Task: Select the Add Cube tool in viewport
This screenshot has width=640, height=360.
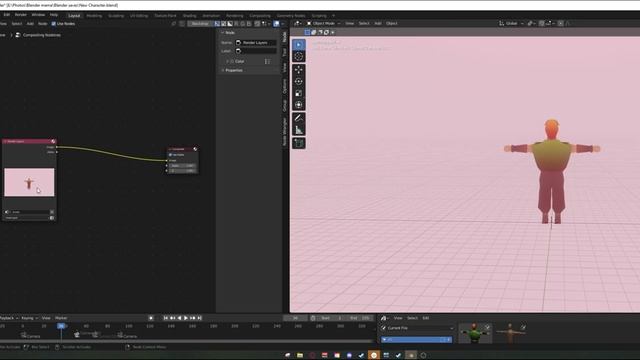Action: (x=299, y=143)
